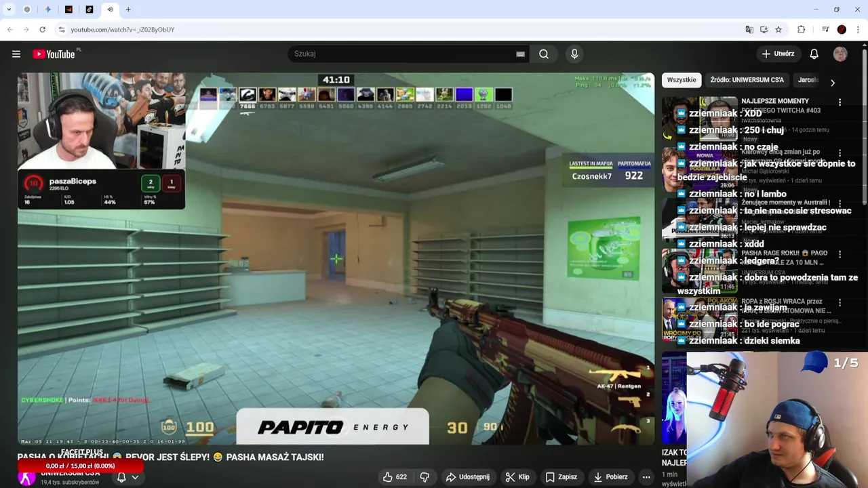View site information icon in address bar
This screenshot has height=488, width=868.
click(x=62, y=30)
